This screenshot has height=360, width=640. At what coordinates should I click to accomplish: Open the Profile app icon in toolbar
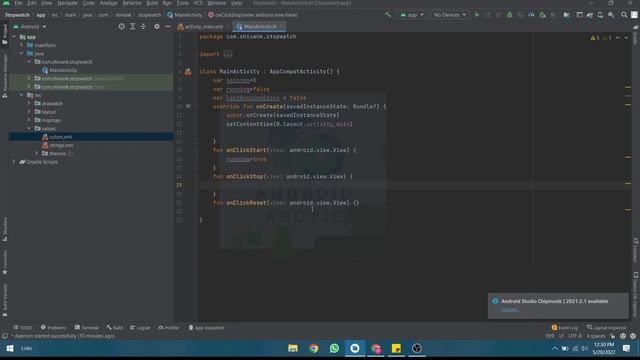click(x=531, y=15)
